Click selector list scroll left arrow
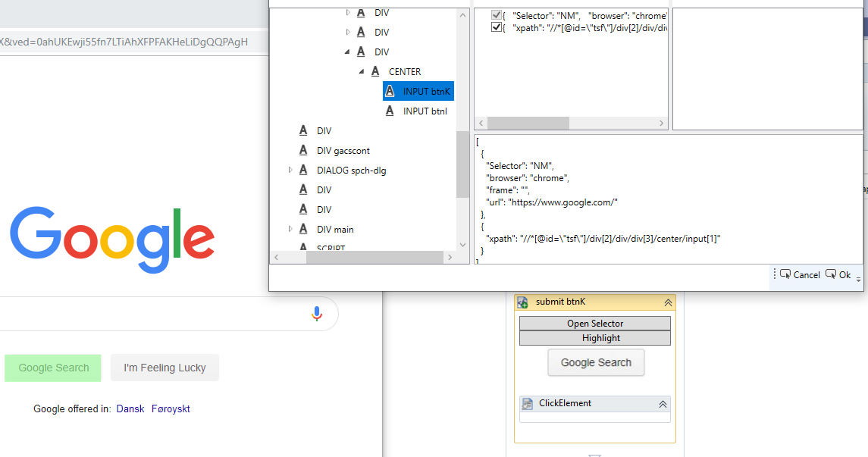 [x=481, y=124]
